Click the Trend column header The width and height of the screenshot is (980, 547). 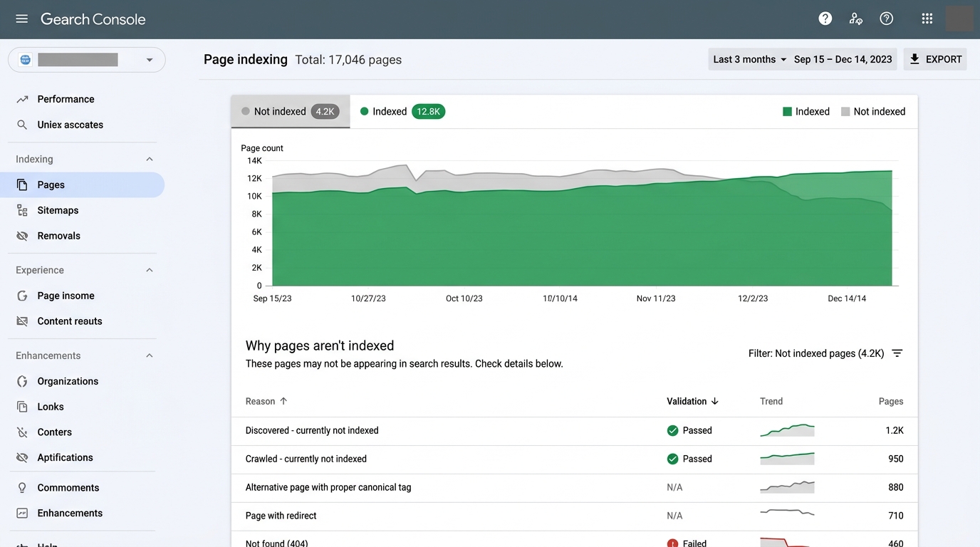pos(771,401)
